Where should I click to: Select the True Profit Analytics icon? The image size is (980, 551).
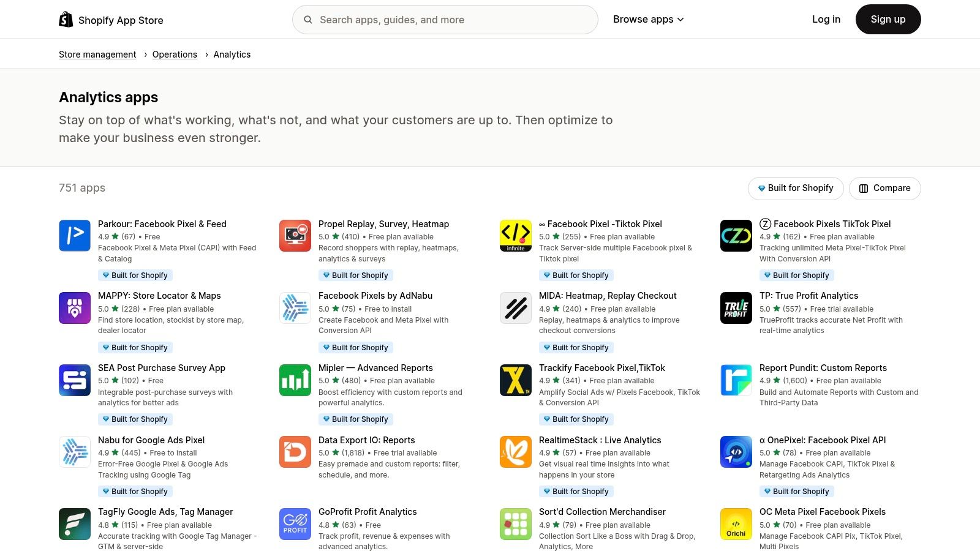pyautogui.click(x=736, y=308)
